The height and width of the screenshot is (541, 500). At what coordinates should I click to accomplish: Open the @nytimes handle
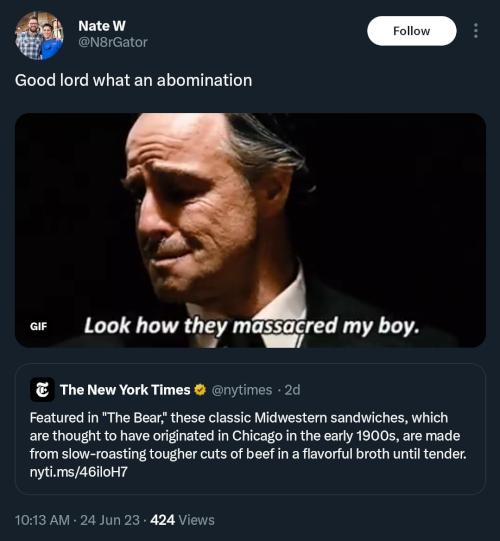242,390
